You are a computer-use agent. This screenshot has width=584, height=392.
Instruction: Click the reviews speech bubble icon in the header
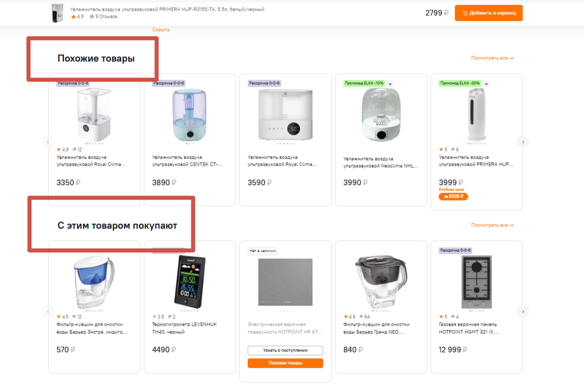(x=92, y=17)
